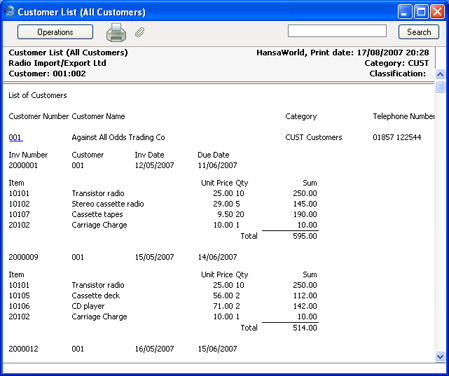Click unit price 56.00

tap(223, 296)
